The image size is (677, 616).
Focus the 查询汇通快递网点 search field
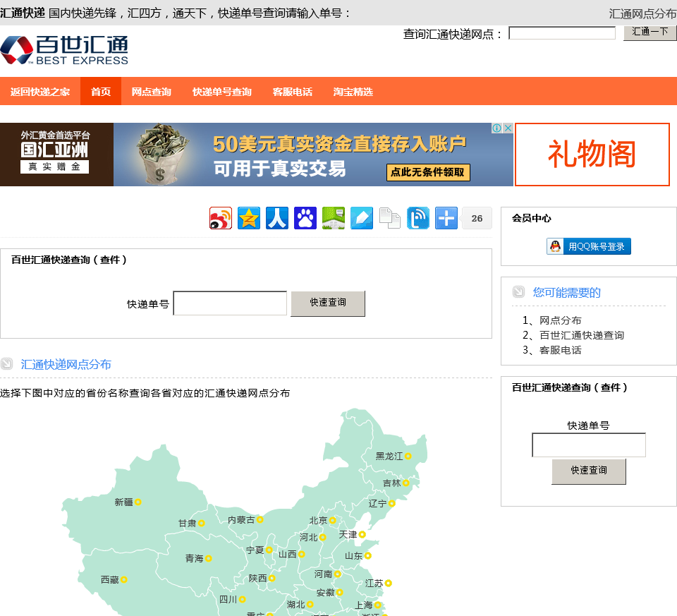pyautogui.click(x=562, y=33)
